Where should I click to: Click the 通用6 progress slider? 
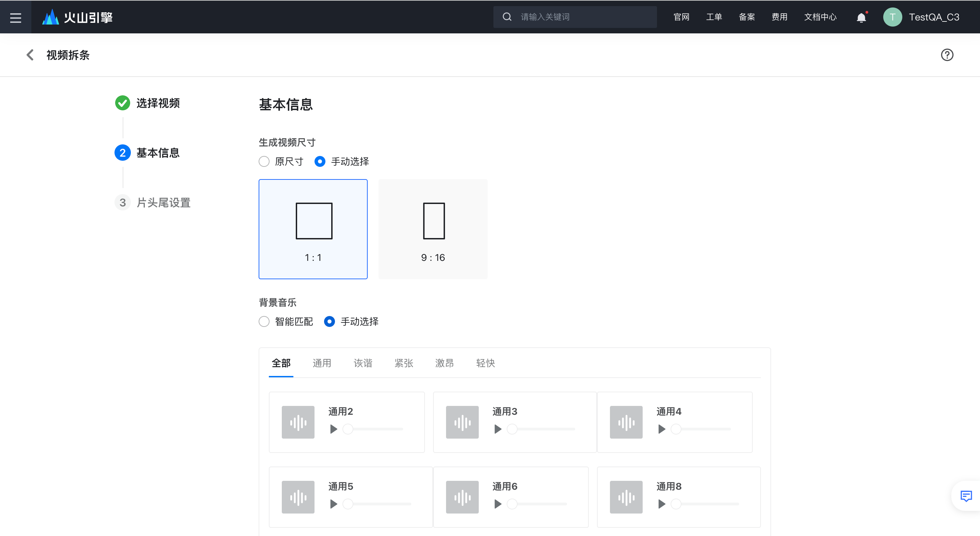(x=537, y=504)
